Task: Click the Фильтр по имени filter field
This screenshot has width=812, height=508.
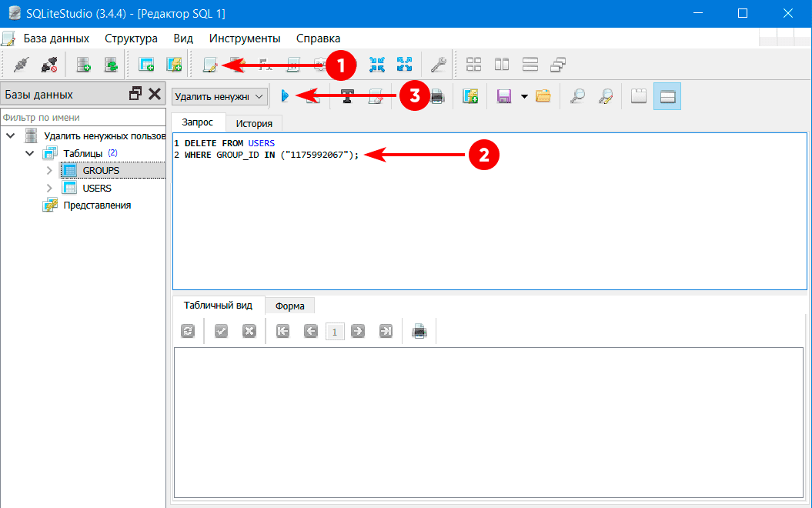Action: point(82,118)
